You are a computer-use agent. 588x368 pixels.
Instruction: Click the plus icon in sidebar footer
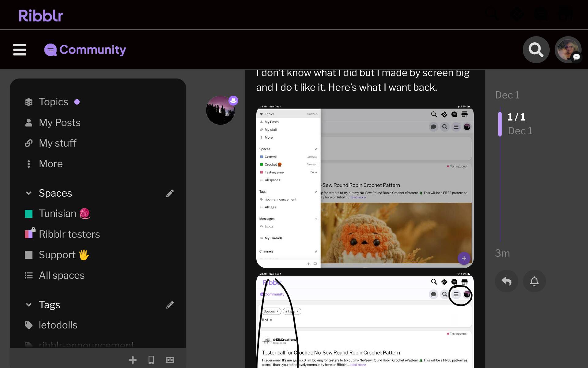tap(133, 360)
